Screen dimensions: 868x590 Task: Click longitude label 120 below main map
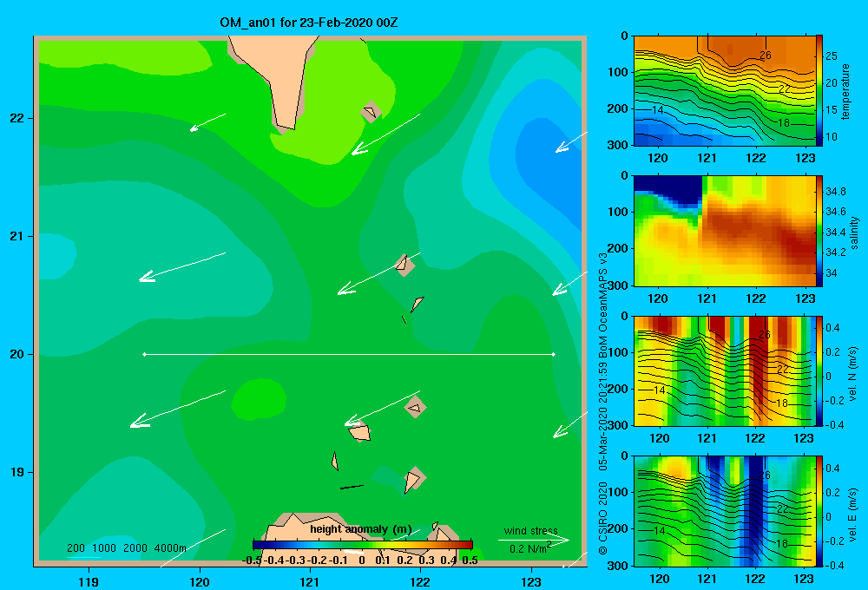pyautogui.click(x=200, y=581)
